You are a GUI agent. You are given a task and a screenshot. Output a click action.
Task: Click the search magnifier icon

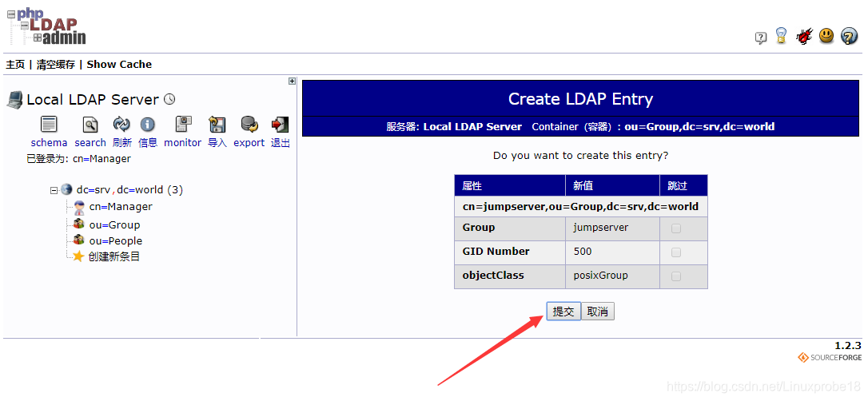(x=90, y=125)
